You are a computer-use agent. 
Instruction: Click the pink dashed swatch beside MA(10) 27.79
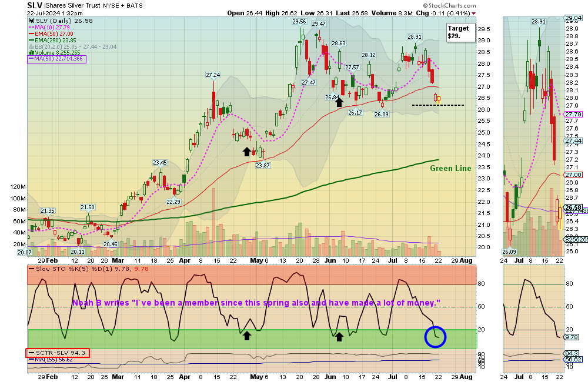[x=32, y=28]
